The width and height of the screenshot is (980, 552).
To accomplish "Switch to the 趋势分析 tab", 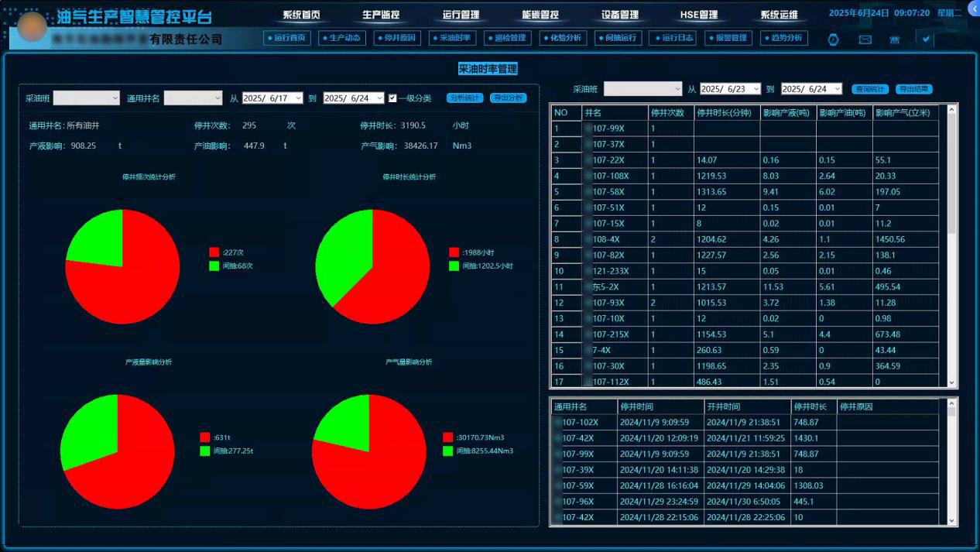I will tap(783, 38).
